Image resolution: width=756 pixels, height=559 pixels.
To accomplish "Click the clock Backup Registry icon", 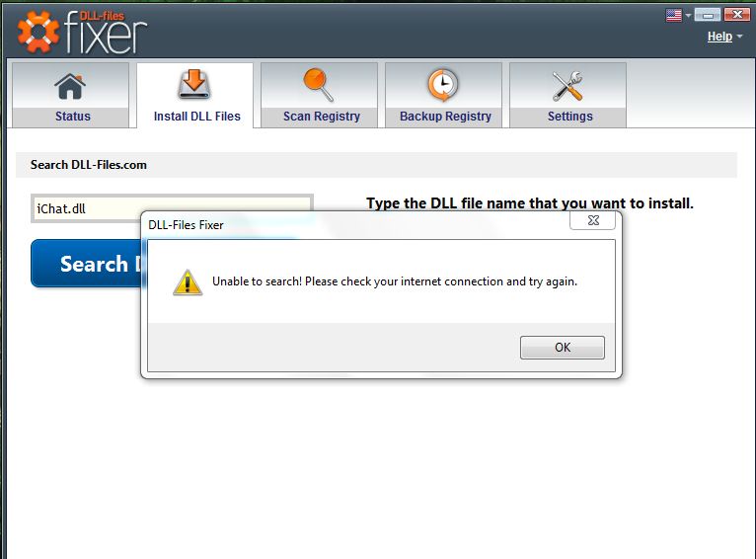I will point(442,85).
